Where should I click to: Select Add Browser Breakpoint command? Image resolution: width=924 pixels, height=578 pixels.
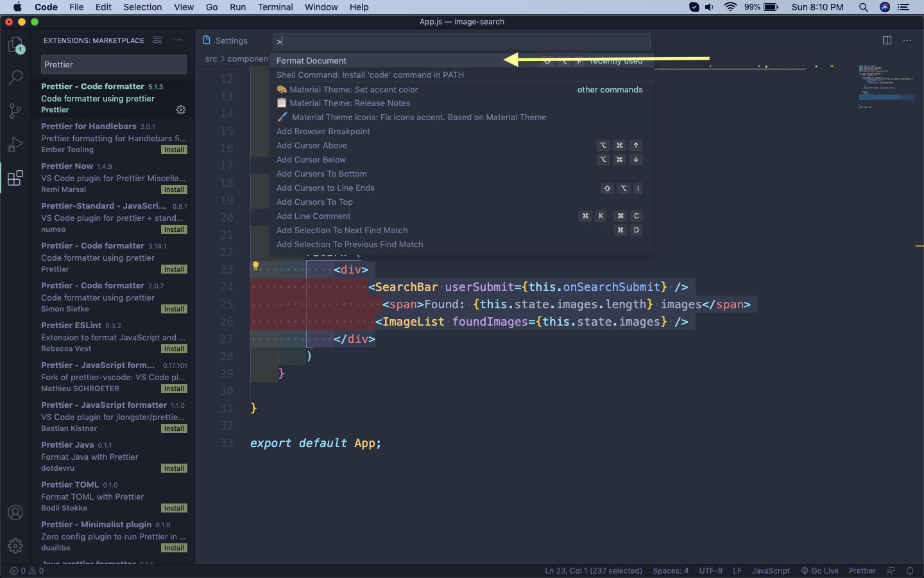(462, 131)
